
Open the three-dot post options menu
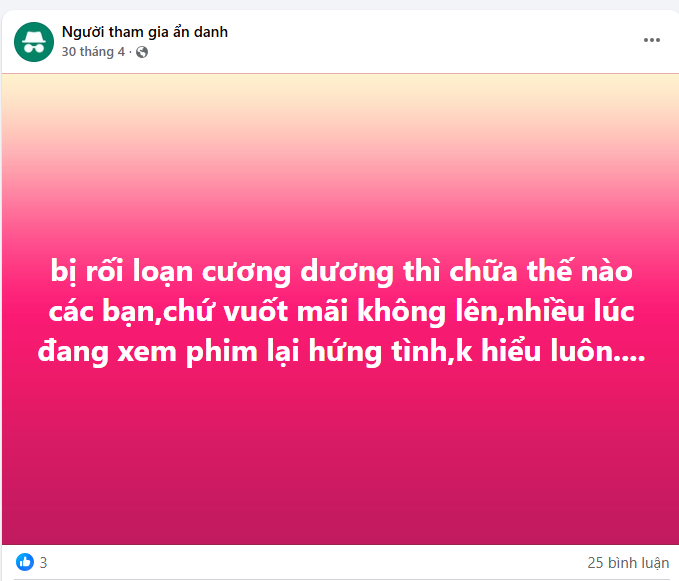[651, 40]
